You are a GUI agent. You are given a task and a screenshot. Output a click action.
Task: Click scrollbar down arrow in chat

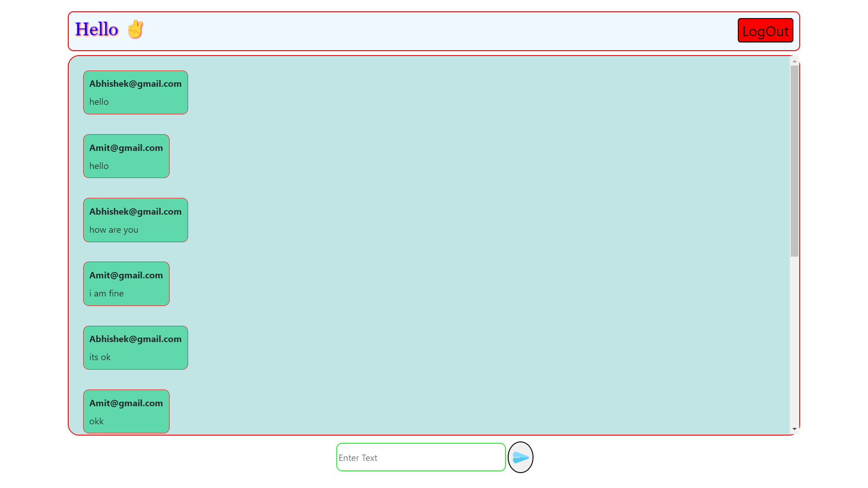(794, 429)
